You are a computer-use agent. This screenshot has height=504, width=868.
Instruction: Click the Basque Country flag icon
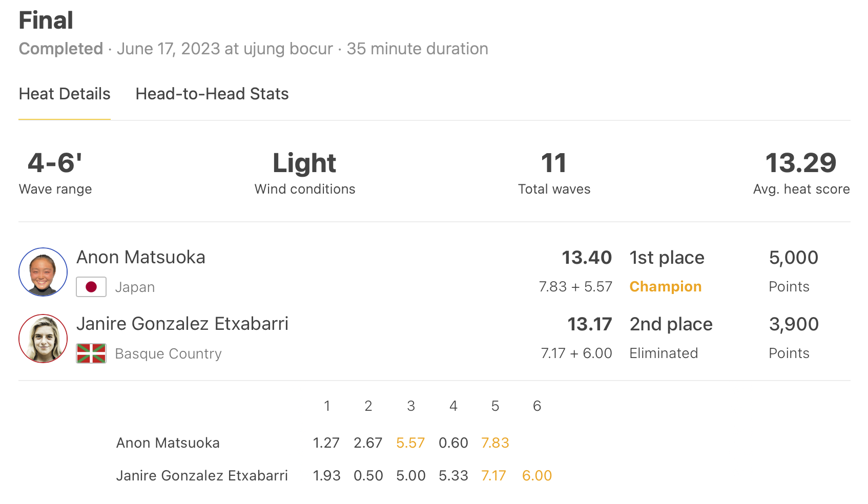91,353
